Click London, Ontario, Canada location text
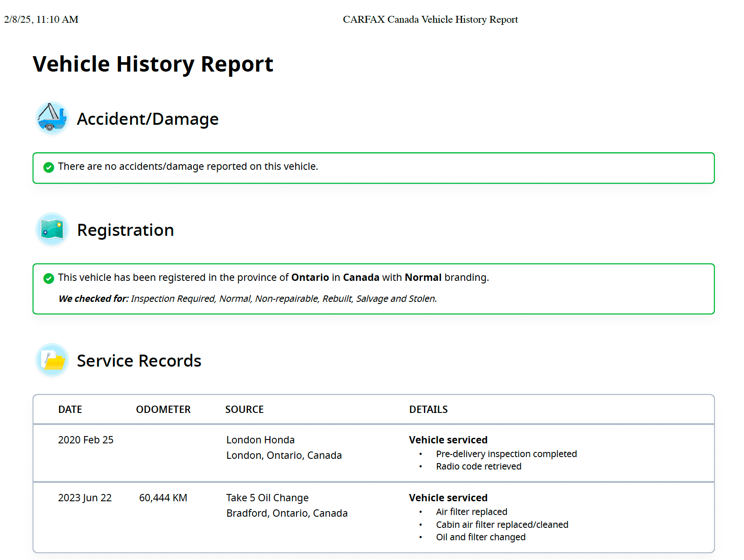744x560 pixels. coord(284,455)
